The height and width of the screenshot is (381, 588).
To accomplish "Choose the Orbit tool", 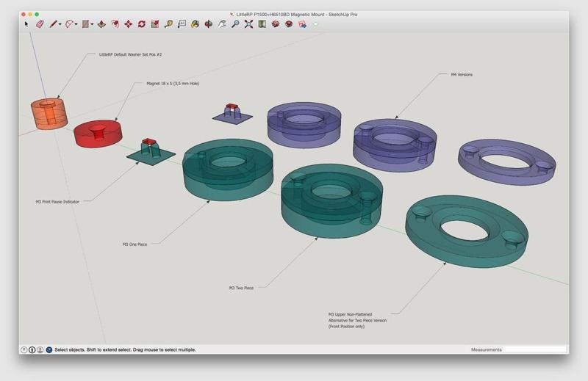I will pos(209,24).
